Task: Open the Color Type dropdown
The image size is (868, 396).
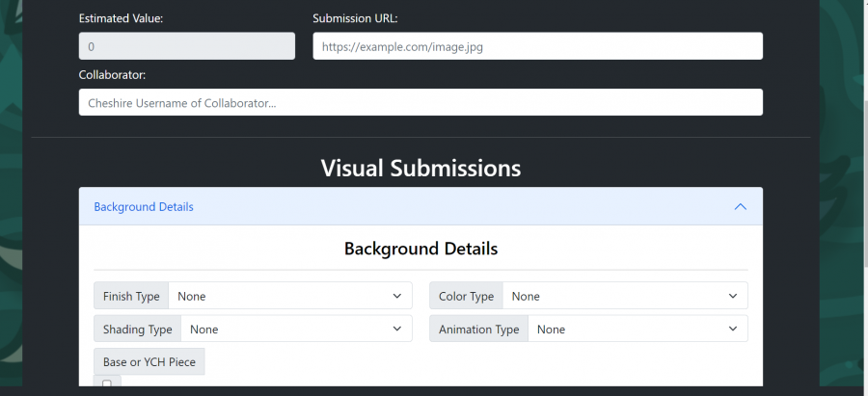Action: coord(624,296)
